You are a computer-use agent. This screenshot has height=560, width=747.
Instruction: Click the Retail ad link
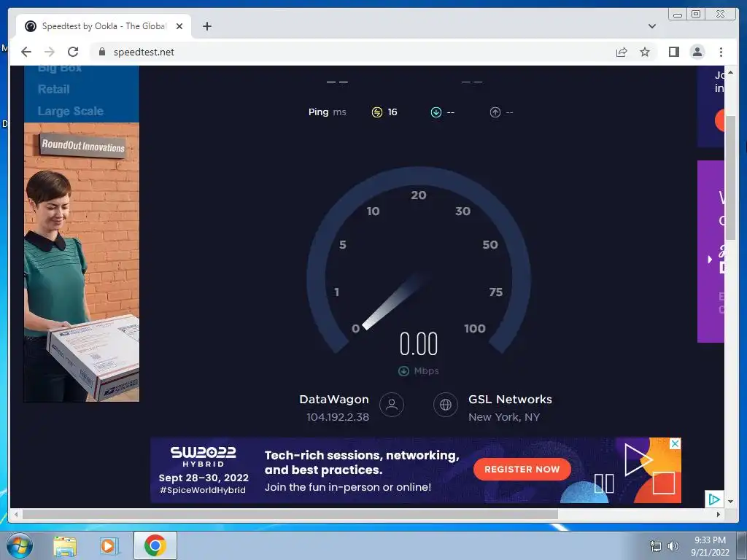54,89
